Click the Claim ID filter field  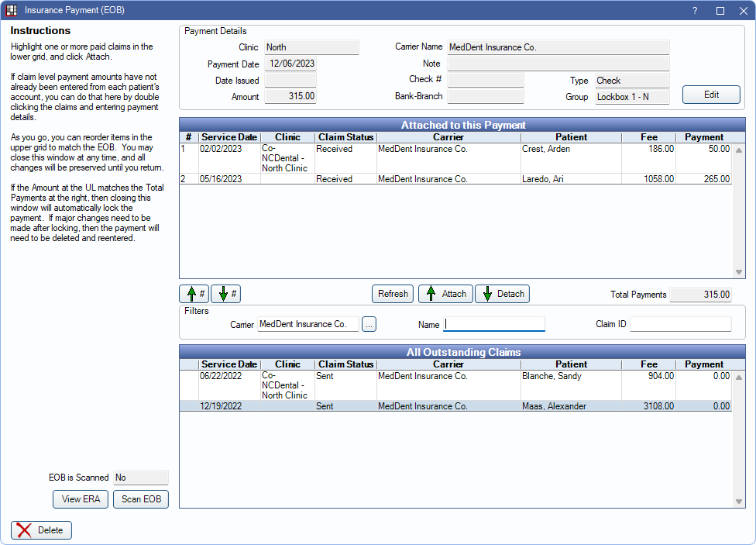[x=680, y=325]
